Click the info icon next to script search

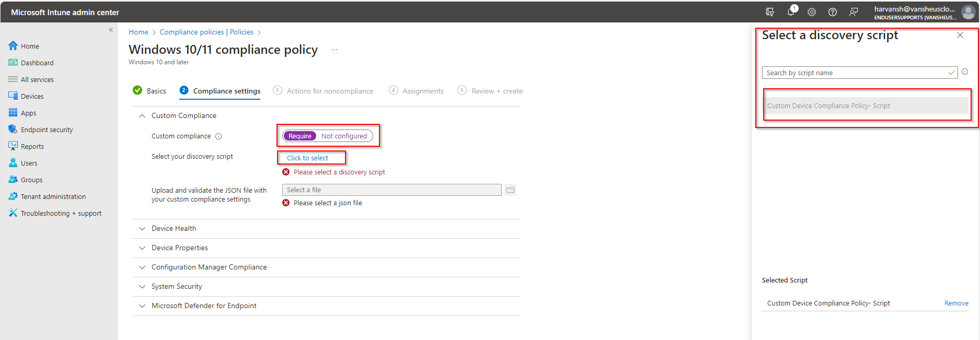(x=965, y=72)
